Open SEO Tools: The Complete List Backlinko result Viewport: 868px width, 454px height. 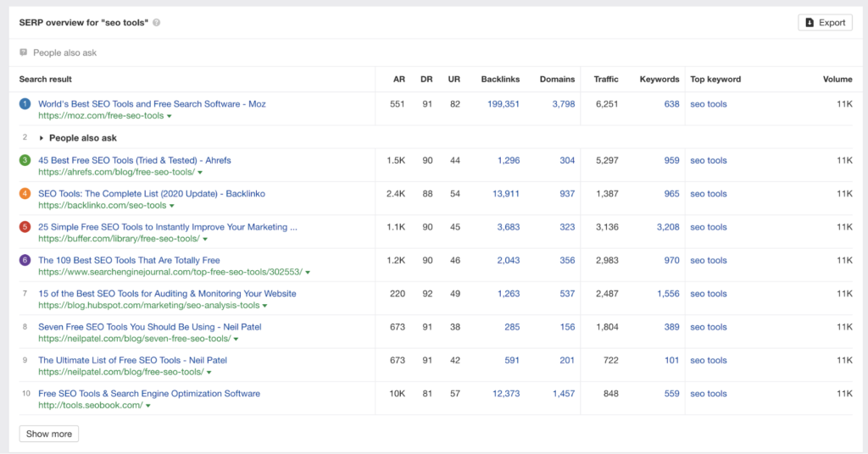pyautogui.click(x=152, y=194)
